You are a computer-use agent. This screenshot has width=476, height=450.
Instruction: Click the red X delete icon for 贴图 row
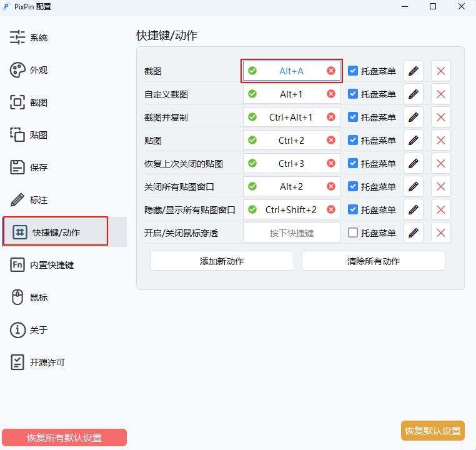(440, 140)
